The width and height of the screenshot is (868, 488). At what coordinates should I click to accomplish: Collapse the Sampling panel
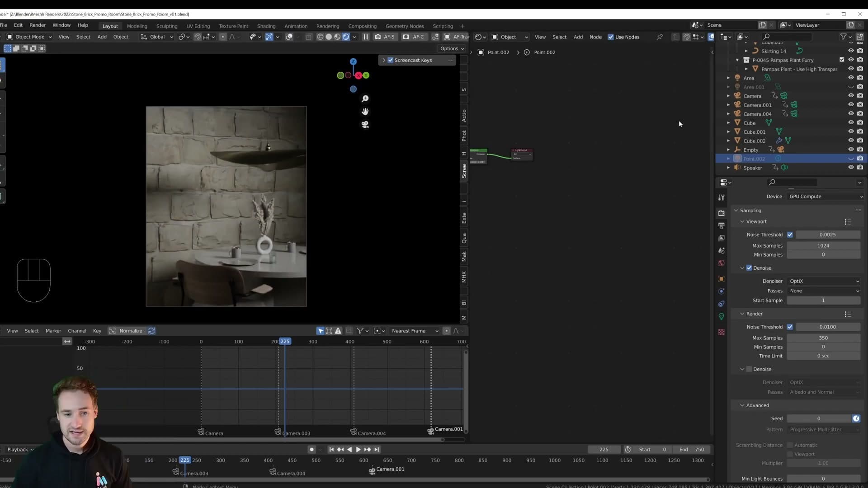coord(736,211)
